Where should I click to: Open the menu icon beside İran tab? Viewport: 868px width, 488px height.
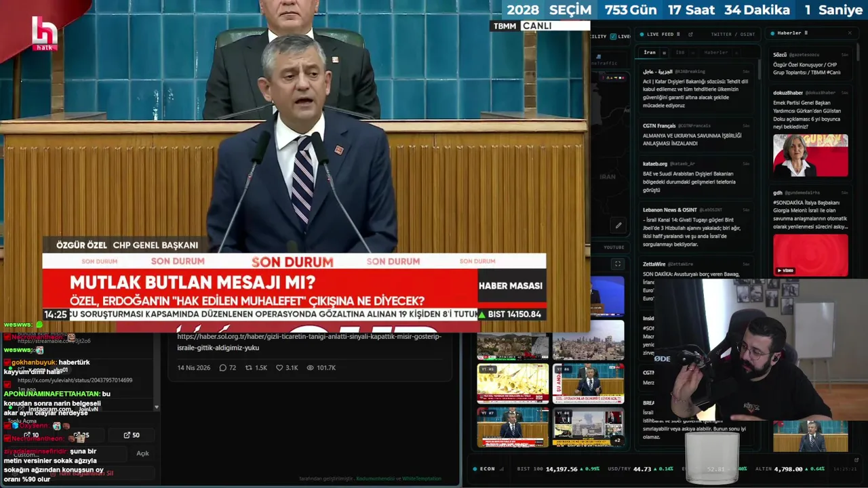[x=664, y=52]
